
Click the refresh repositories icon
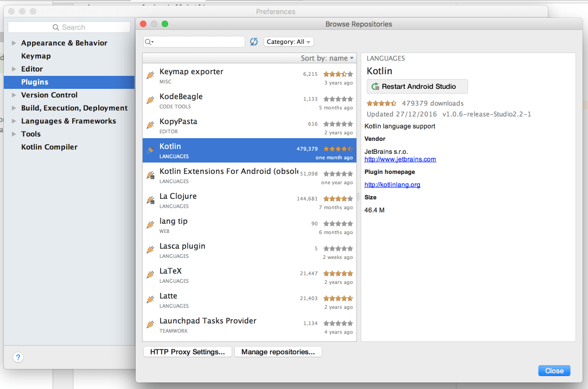[x=254, y=42]
